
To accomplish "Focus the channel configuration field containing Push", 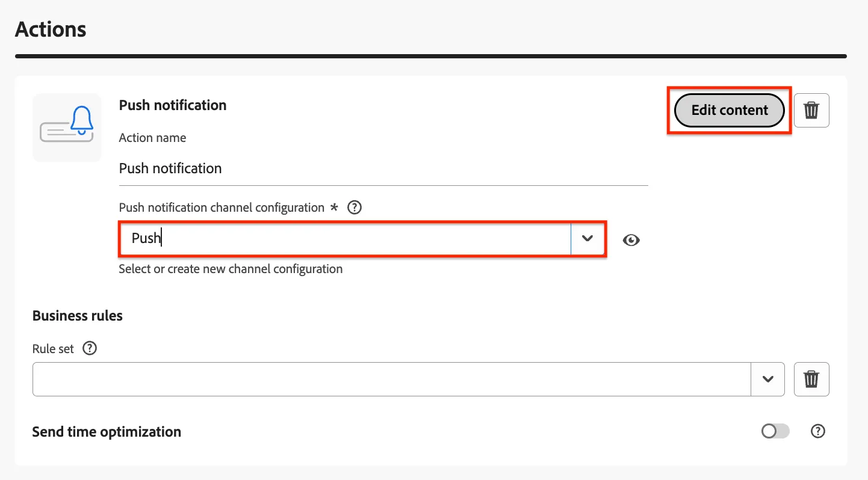I will (345, 239).
